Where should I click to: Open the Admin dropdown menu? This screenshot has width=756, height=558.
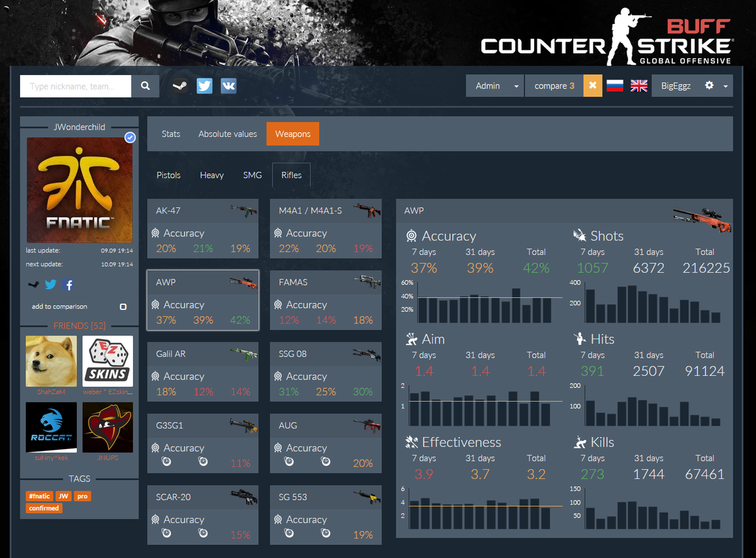coord(495,86)
